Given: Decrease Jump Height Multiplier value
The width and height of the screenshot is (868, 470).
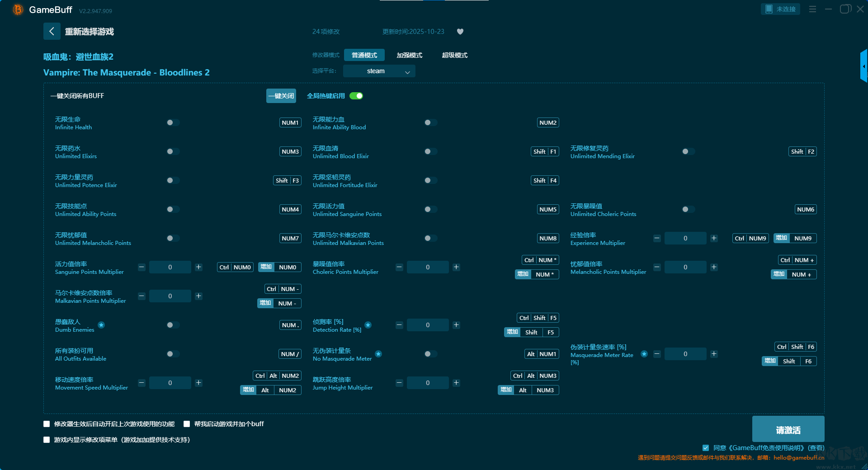Looking at the screenshot, I should pyautogui.click(x=399, y=383).
